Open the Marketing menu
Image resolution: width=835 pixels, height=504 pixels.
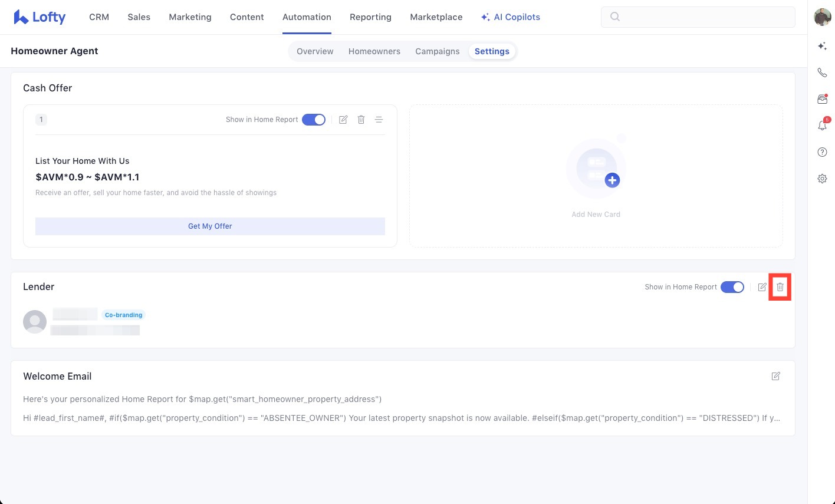coord(190,17)
